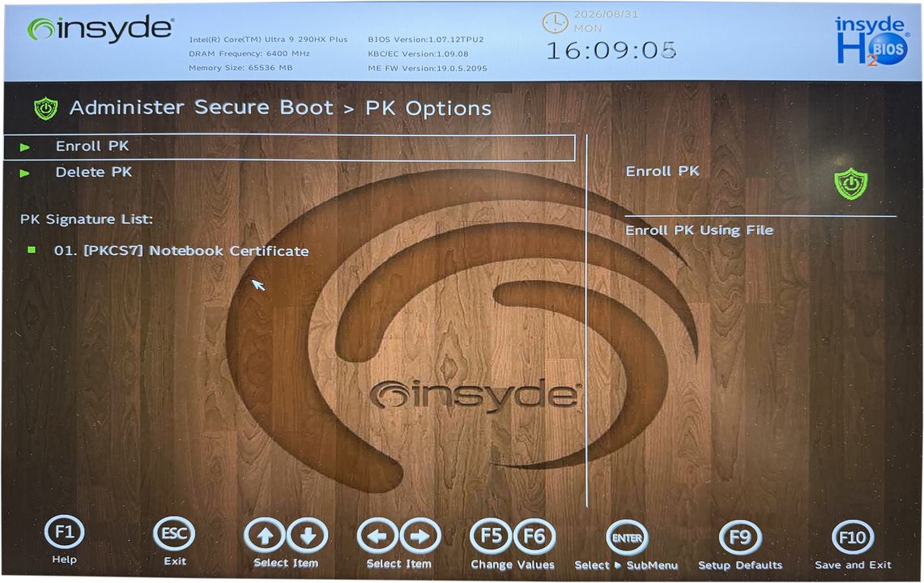The height and width of the screenshot is (583, 924).
Task: Click the Change Values label
Action: [513, 564]
